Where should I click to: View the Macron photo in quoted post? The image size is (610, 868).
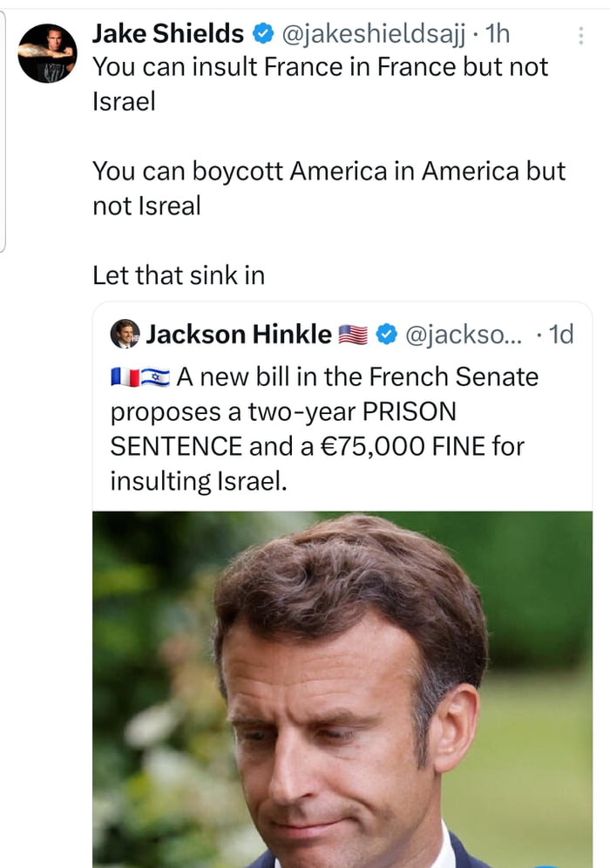coord(342,688)
